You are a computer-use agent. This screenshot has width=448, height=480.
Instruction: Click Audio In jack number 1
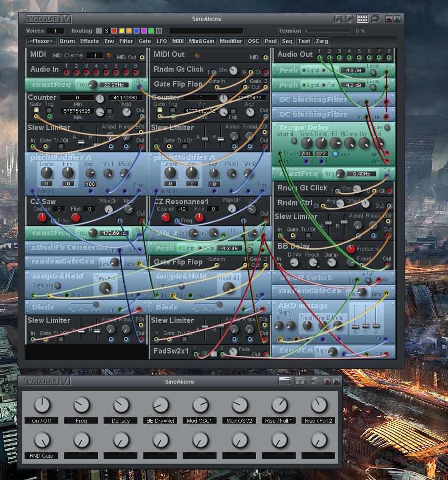(66, 72)
